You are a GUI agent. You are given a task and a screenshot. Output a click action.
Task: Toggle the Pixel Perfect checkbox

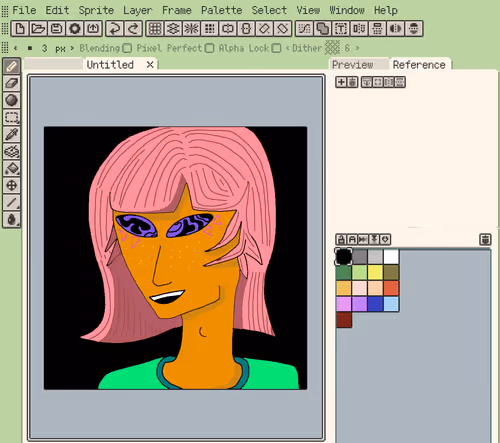point(209,48)
